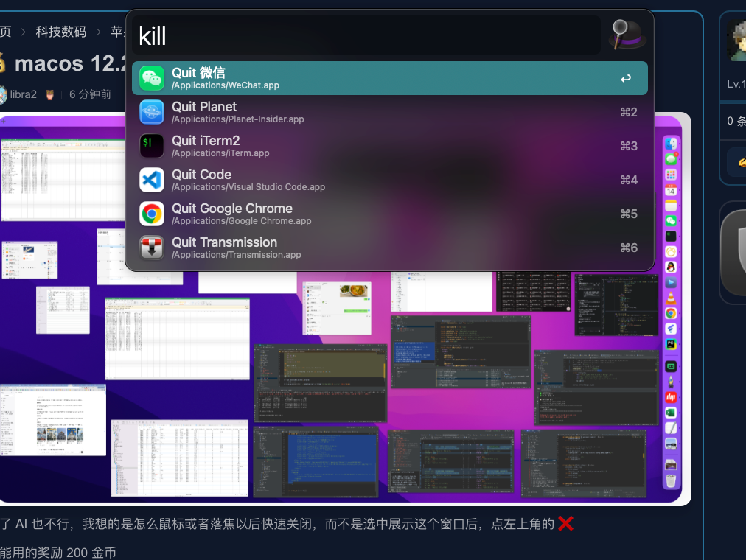Click the /Applications/WeChat.app path text

(x=226, y=85)
